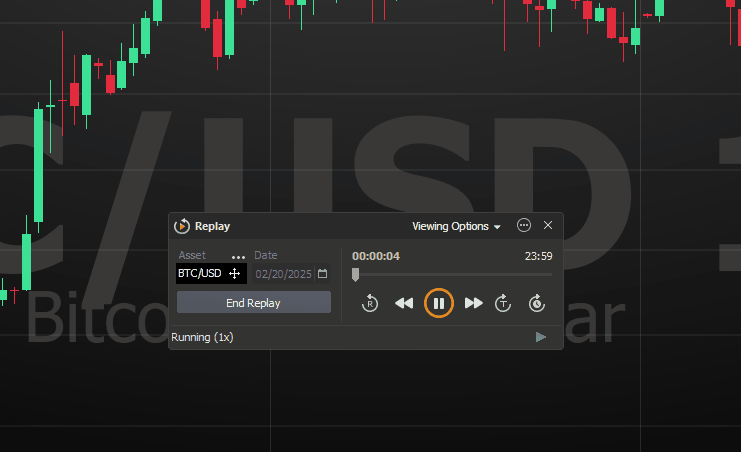Click the 23:59 end time label
Screen dimensions: 741x452
pos(538,256)
